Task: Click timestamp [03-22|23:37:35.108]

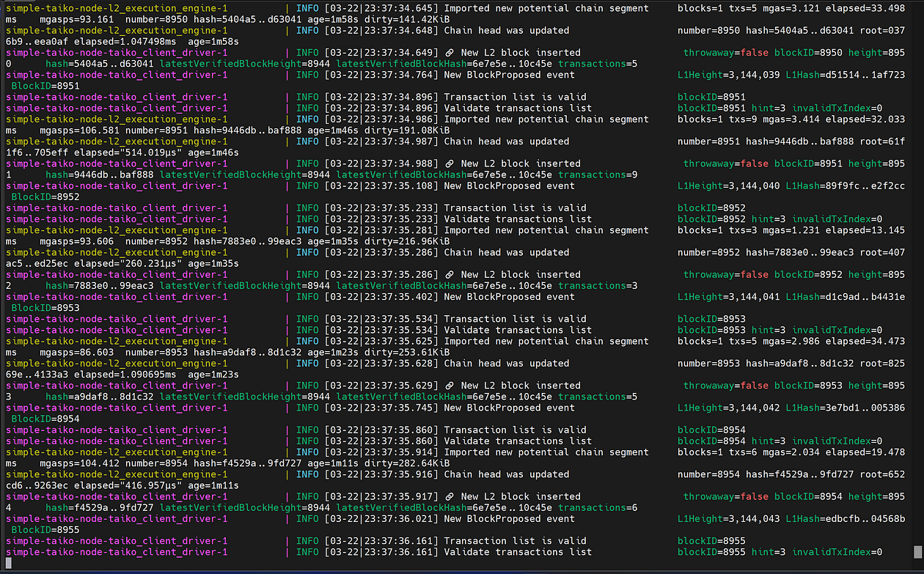Action: pos(381,185)
